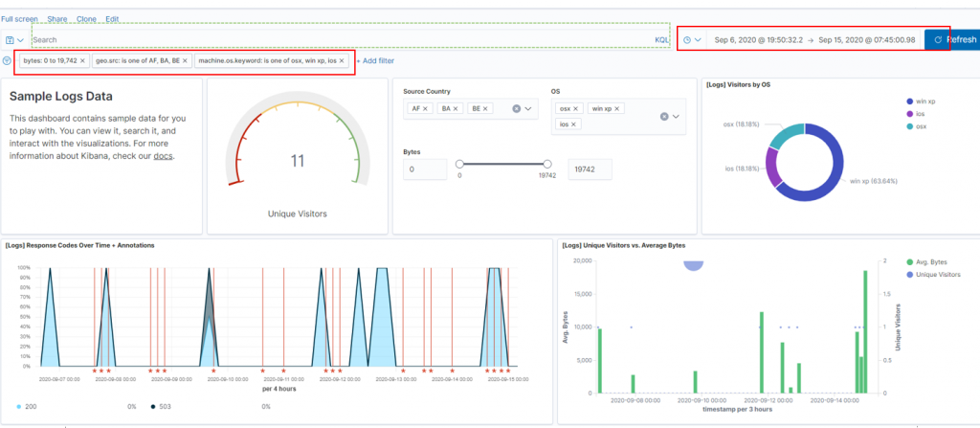Screen dimensions: 980x428
Task: Remove BA from Source Country
Action: [x=456, y=108]
